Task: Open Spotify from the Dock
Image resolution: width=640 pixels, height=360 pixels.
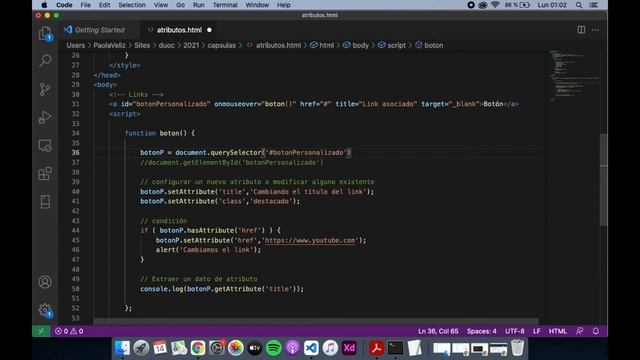Action: pyautogui.click(x=273, y=348)
